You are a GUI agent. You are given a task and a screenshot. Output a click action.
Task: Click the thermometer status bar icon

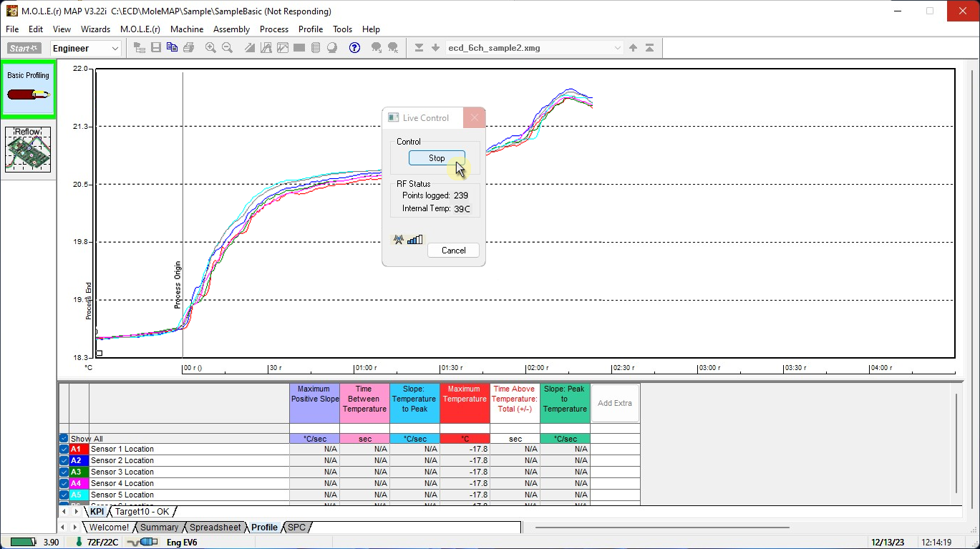pos(78,542)
